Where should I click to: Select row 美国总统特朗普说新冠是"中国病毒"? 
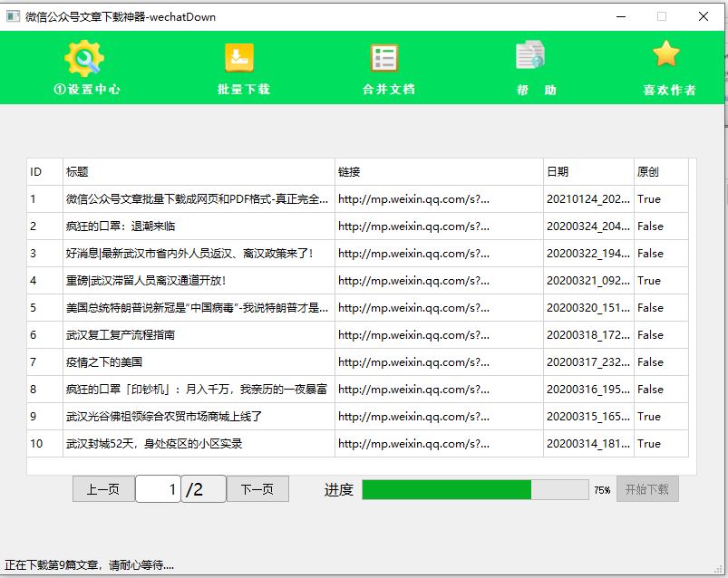point(357,307)
